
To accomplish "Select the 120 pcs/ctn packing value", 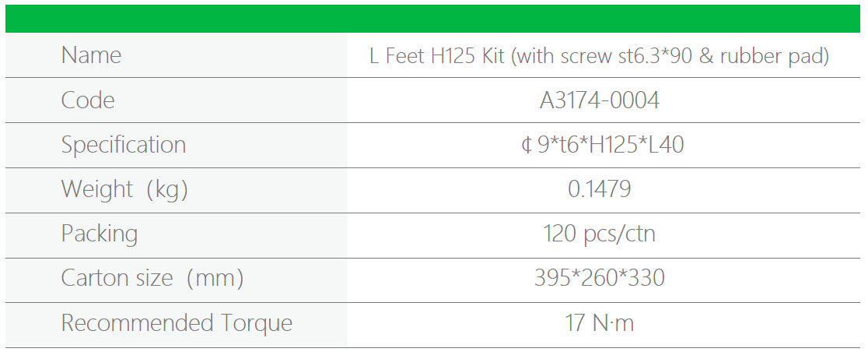I will point(600,234).
